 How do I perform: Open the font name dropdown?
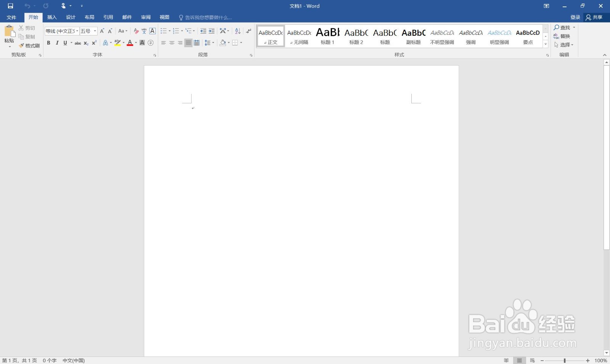[x=77, y=31]
